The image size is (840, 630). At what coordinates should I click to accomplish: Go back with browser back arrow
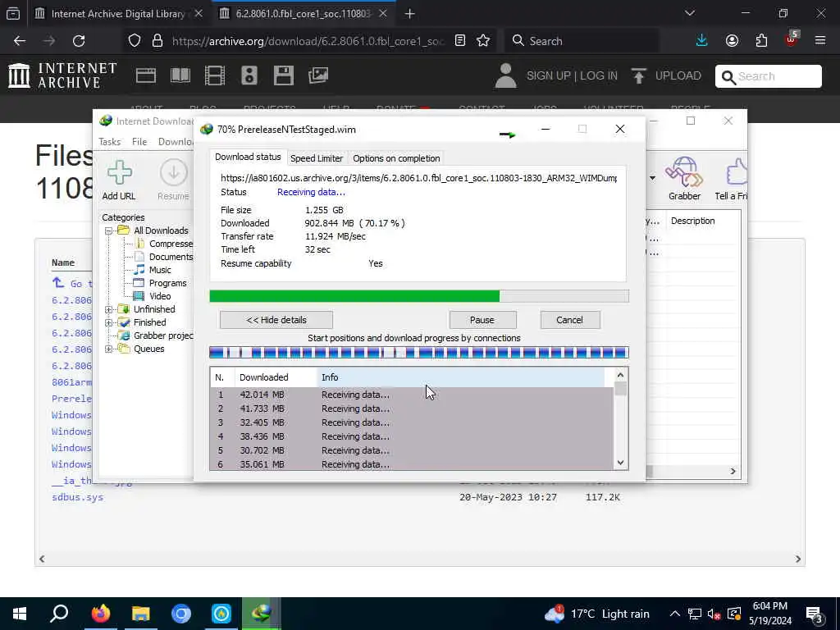pyautogui.click(x=20, y=41)
